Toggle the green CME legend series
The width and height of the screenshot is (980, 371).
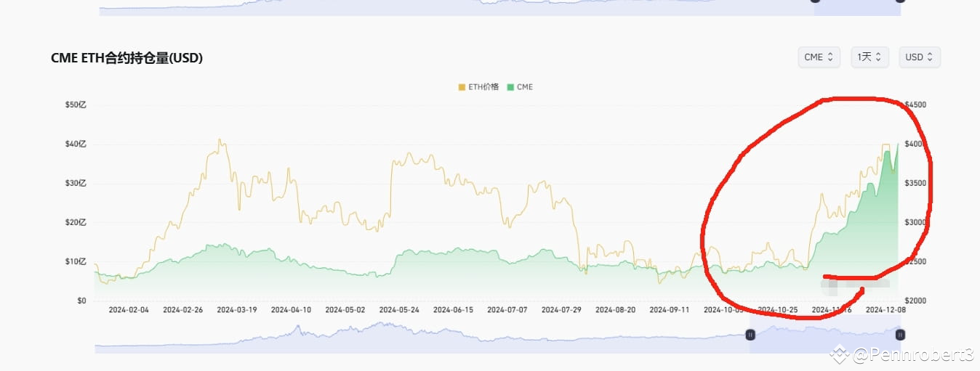[520, 87]
